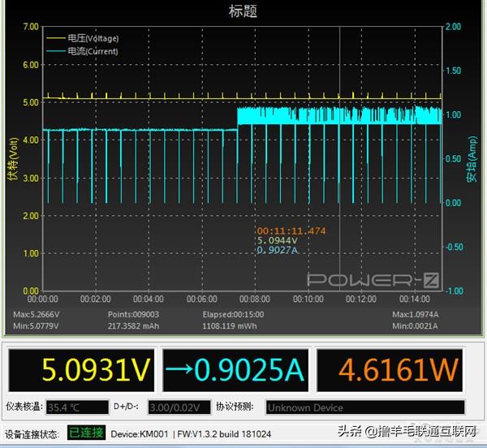The width and height of the screenshot is (487, 448).
Task: Click the Max:5.2666V statistic
Action: 37,315
